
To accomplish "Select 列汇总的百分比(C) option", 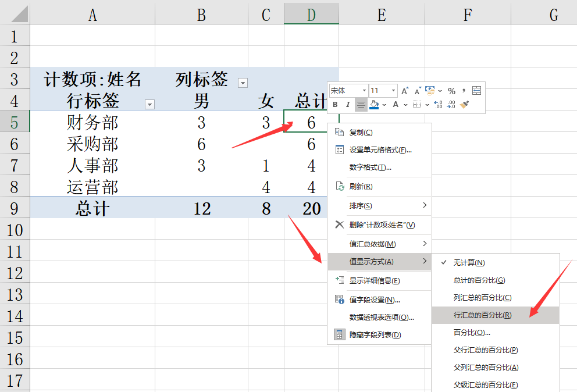I will [x=496, y=298].
